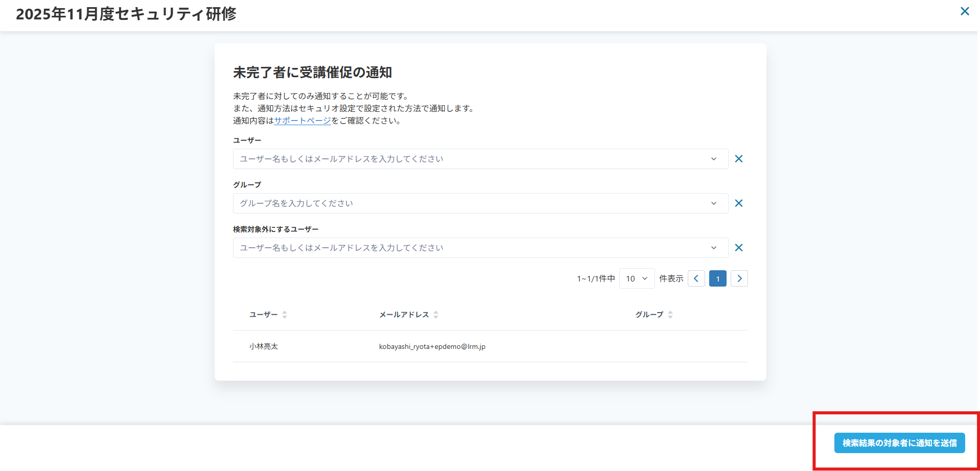This screenshot has height=471, width=980.
Task: Select the 小林亮太 user row
Action: (264, 346)
